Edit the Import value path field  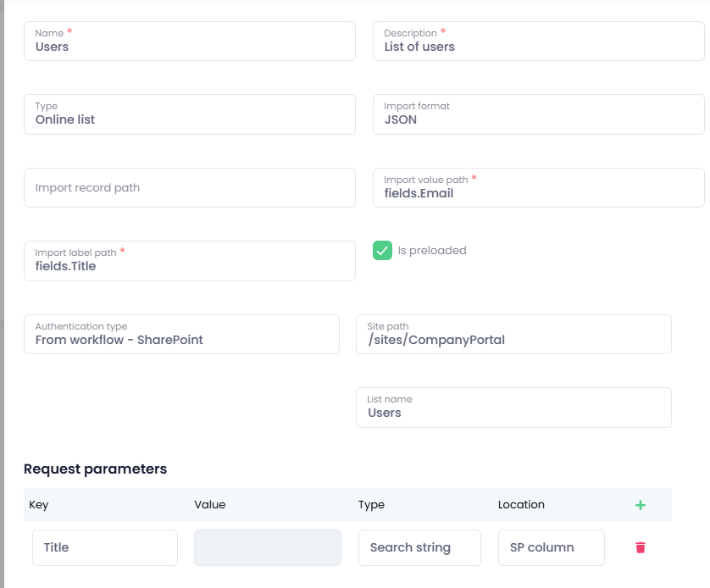538,187
